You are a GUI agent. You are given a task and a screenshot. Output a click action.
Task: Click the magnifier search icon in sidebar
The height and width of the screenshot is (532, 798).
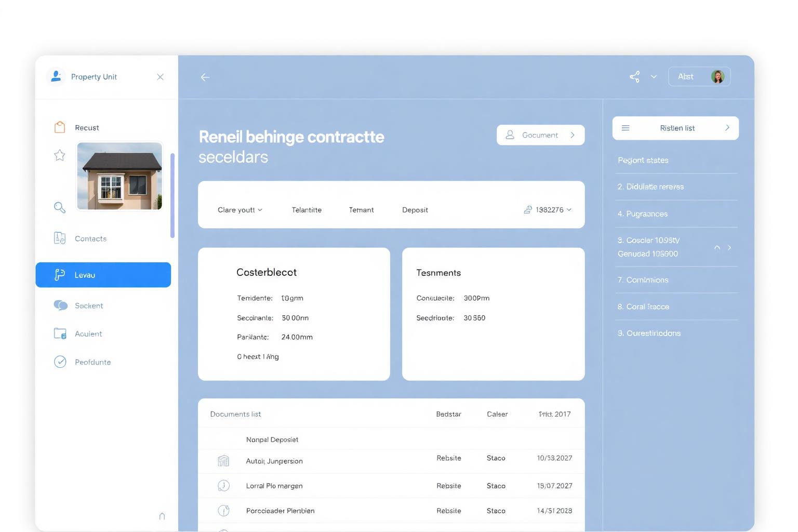click(60, 208)
